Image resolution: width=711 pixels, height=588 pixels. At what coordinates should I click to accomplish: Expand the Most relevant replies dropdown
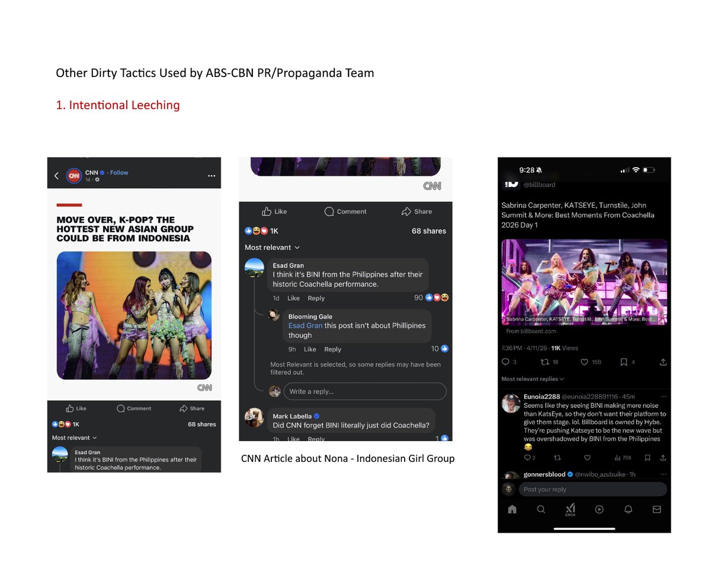click(533, 379)
